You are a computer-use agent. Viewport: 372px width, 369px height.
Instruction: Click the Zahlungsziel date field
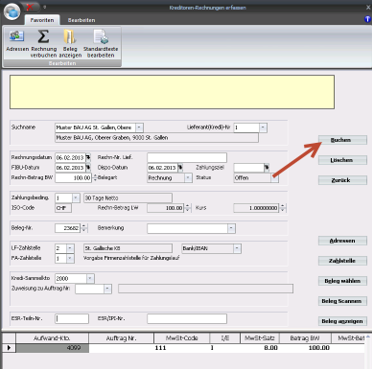[249, 167]
